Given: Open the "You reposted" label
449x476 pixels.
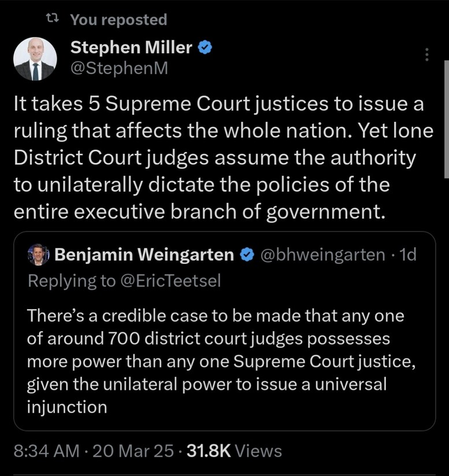Looking at the screenshot, I should [118, 20].
